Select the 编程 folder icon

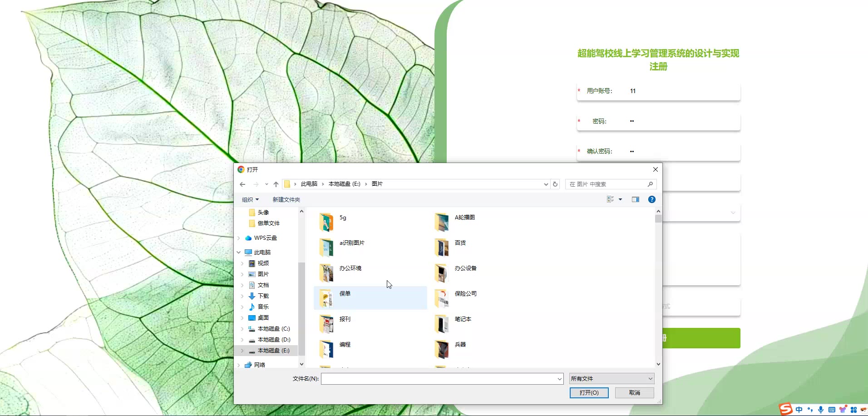(326, 349)
